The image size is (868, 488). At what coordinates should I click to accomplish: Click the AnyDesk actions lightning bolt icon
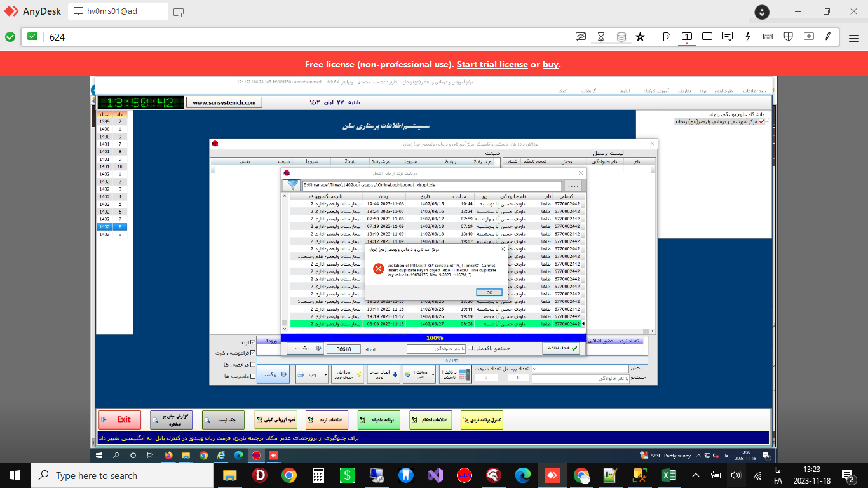pyautogui.click(x=748, y=37)
